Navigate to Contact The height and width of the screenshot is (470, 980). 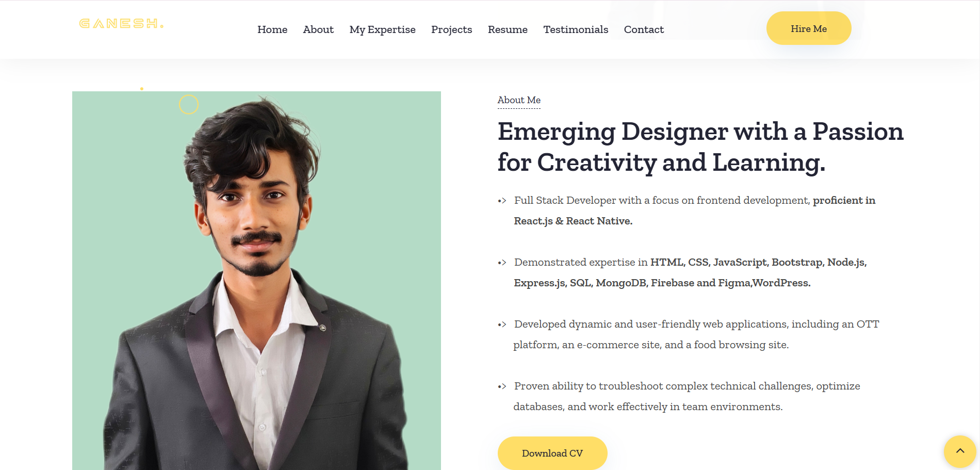644,29
